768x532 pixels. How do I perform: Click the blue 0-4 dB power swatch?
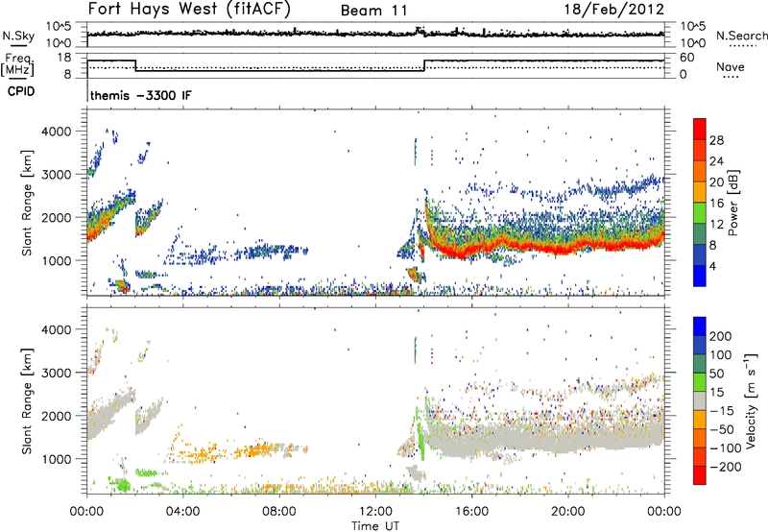700,276
